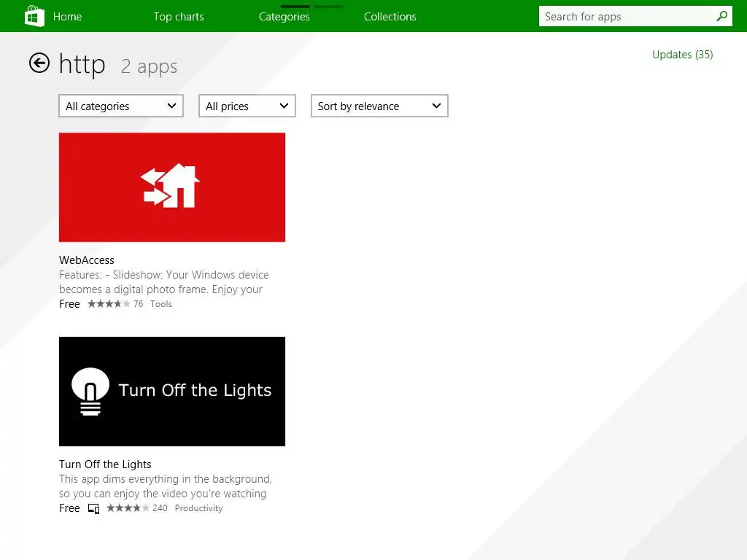The image size is (747, 560).
Task: Open the Turn Off the Lights tile
Action: [x=172, y=392]
